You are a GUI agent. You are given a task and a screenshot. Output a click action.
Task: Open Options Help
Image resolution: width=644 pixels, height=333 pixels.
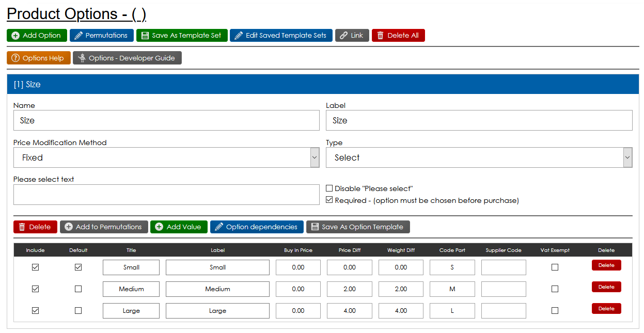coord(38,58)
